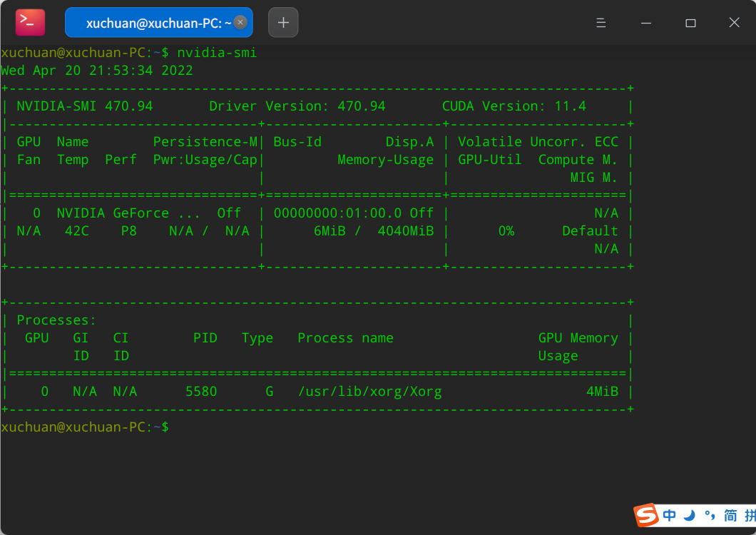Click the red Windows Terminal app icon

click(29, 22)
